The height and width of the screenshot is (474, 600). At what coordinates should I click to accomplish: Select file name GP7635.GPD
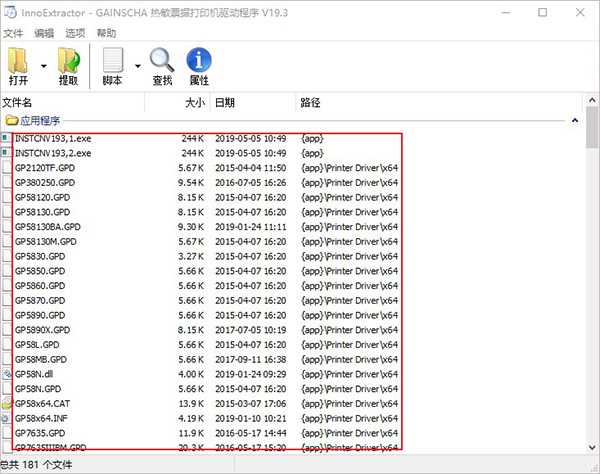pyautogui.click(x=40, y=433)
